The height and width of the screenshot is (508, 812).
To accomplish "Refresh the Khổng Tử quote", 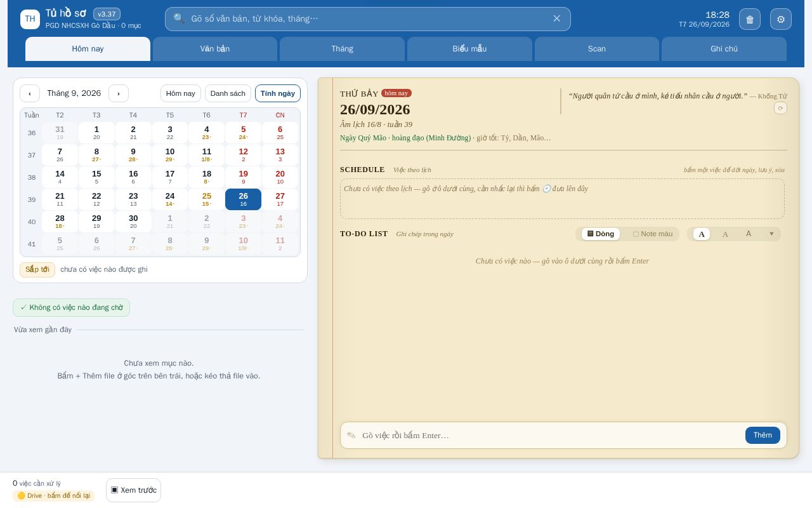I will pos(780,108).
